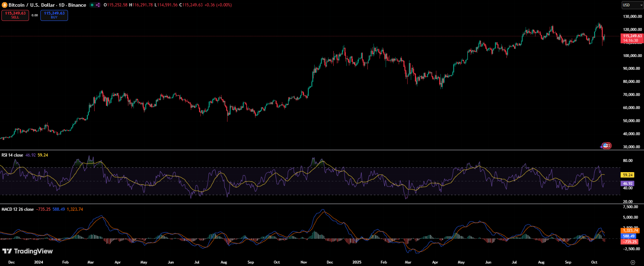
Task: Click the red SELL price button
Action: pos(15,15)
